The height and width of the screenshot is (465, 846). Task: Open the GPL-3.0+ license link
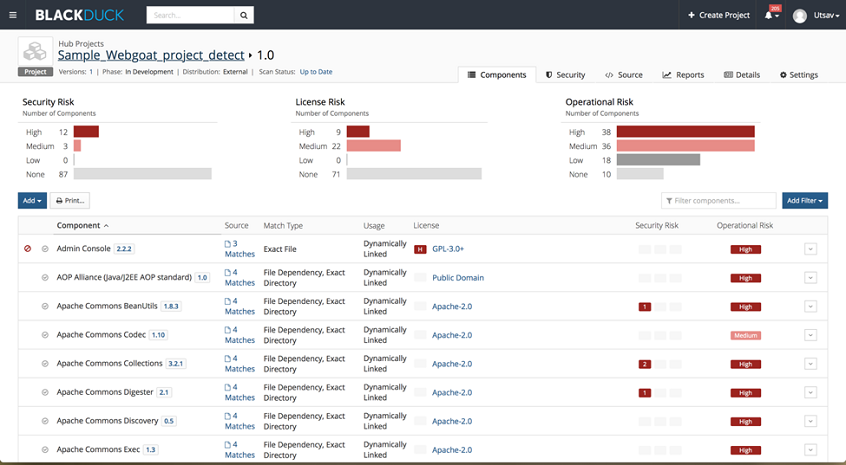coord(447,249)
